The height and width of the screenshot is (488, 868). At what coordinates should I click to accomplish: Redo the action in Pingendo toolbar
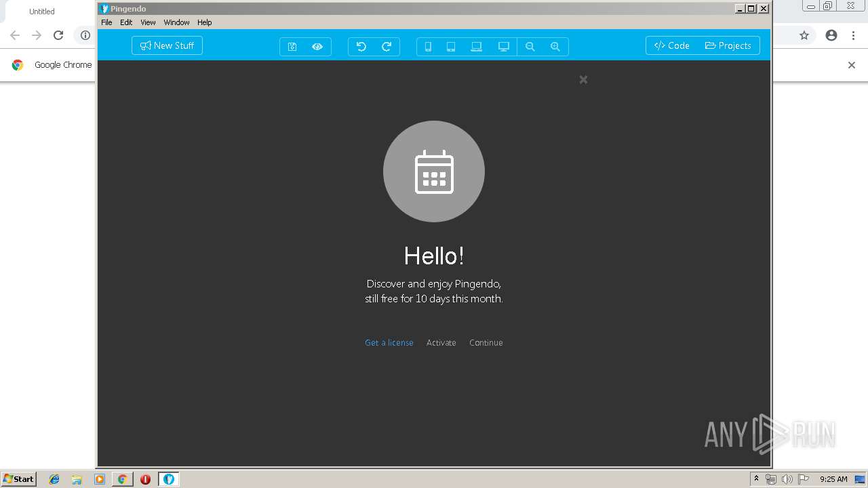[x=387, y=47]
